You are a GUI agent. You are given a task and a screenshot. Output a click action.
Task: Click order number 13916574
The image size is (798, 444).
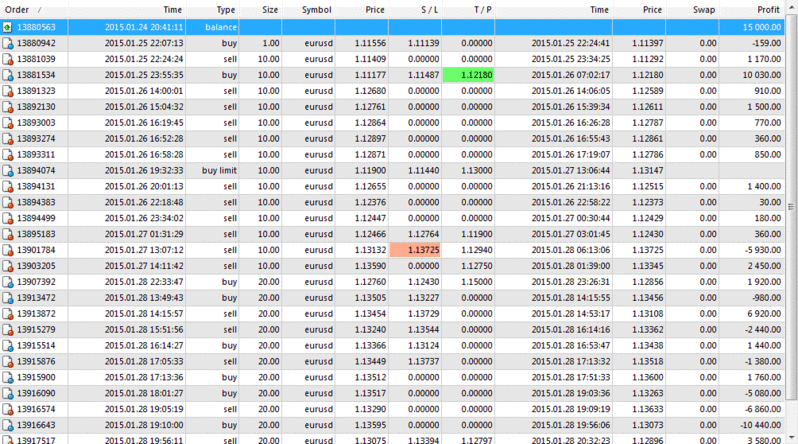click(36, 409)
